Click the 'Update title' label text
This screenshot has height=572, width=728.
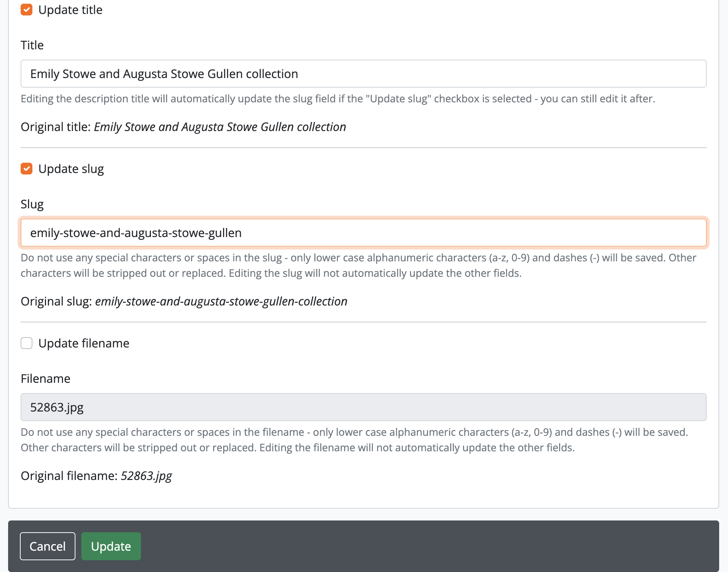(70, 10)
